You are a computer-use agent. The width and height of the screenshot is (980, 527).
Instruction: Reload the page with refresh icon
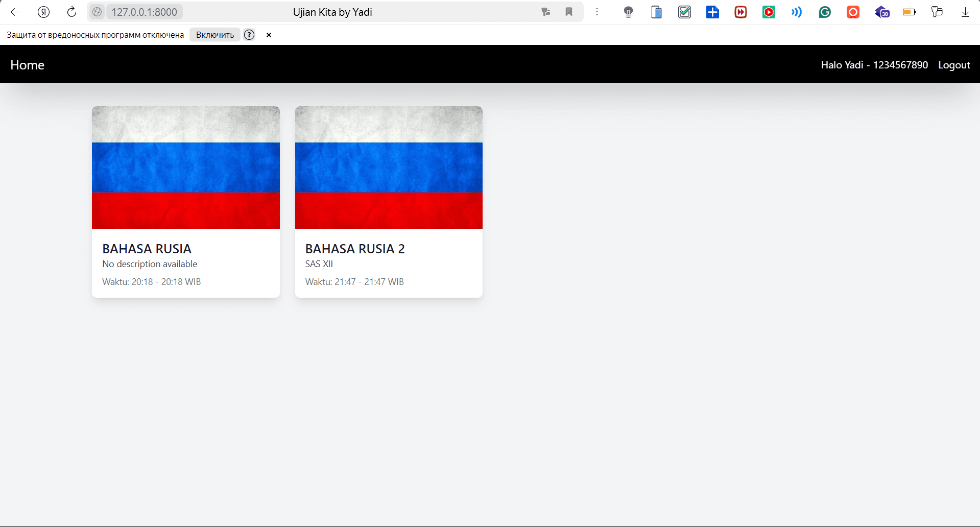(71, 12)
